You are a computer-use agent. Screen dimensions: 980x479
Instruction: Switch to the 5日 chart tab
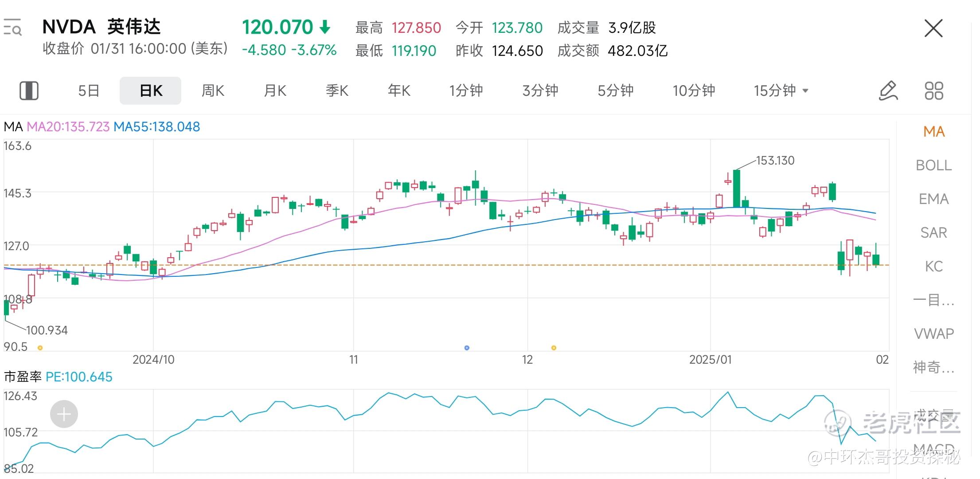coord(89,90)
